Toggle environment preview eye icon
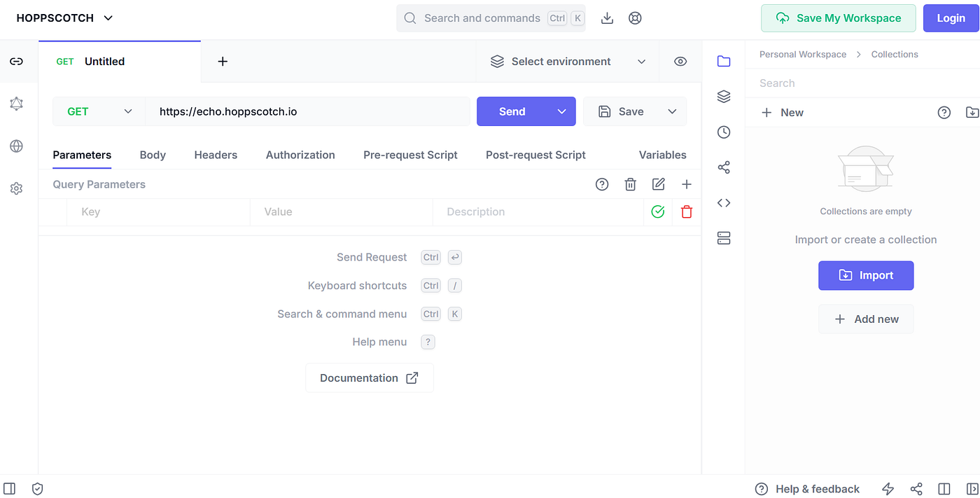 (680, 62)
